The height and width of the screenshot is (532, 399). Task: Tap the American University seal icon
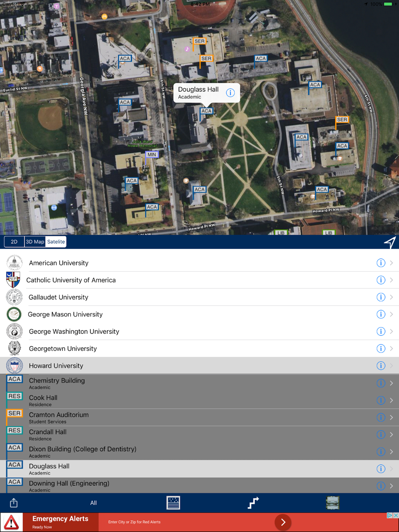(x=14, y=263)
